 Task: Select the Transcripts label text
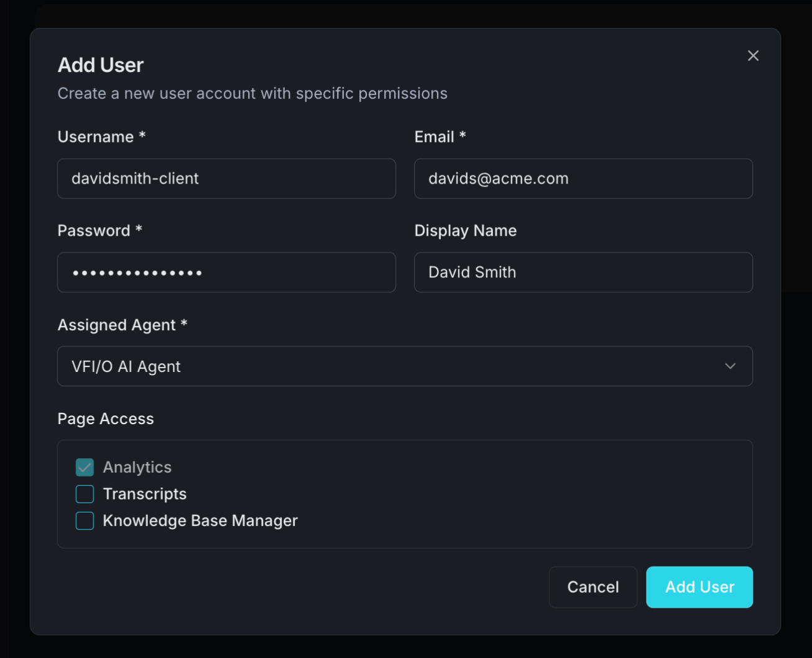pyautogui.click(x=144, y=494)
